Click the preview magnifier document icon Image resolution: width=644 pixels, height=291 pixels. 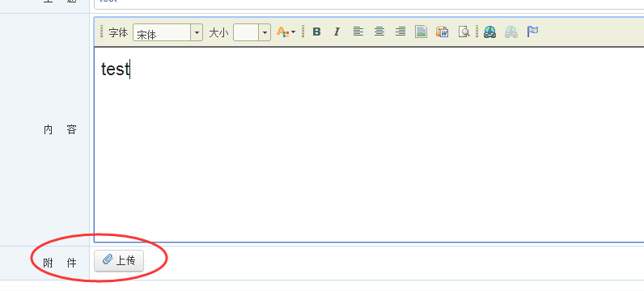[464, 32]
